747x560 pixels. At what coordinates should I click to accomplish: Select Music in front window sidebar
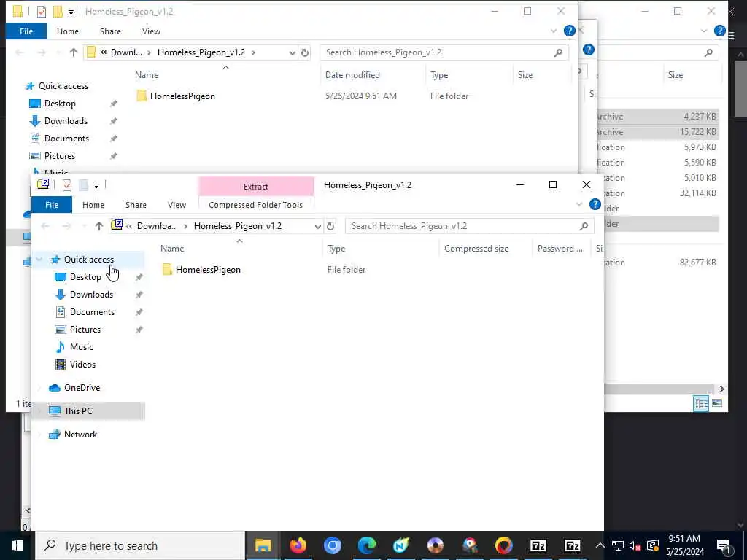81,347
